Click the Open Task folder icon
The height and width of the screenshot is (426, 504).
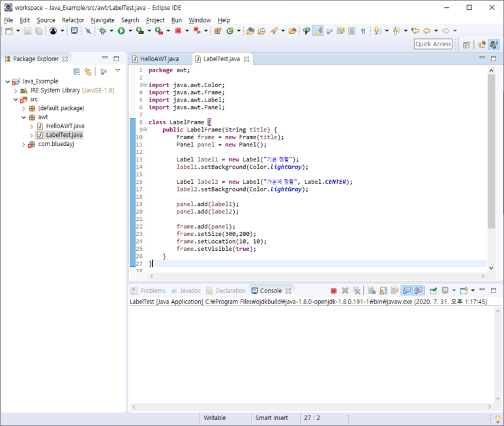pos(261,31)
